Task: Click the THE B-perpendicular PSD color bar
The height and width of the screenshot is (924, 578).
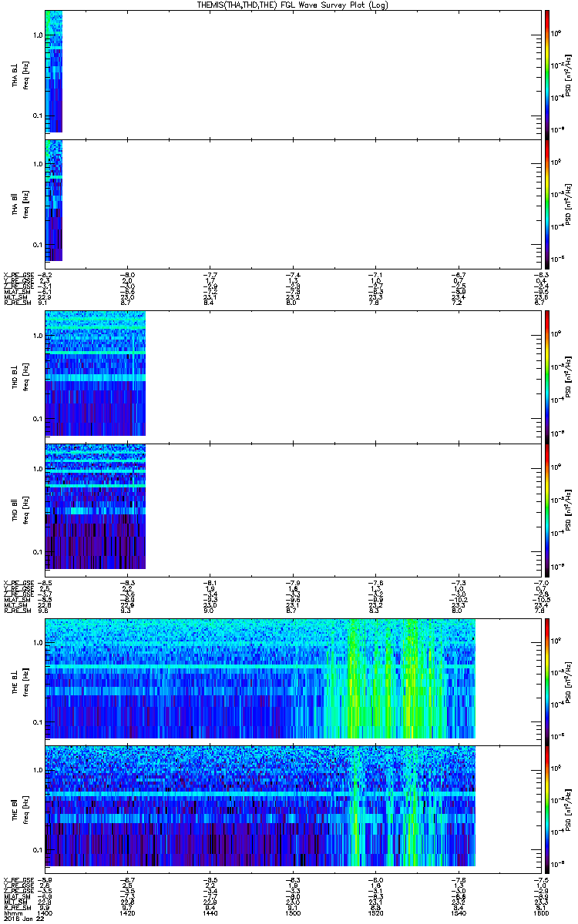Action: (547, 681)
